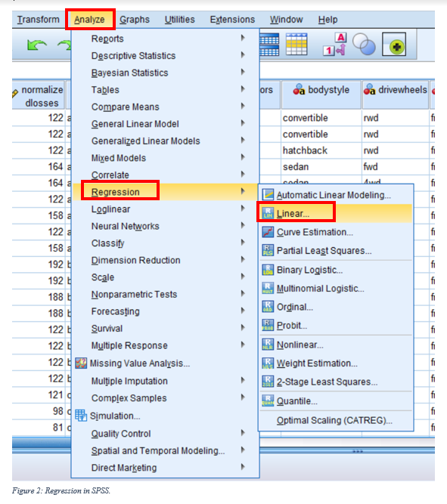Open the Transform menu
This screenshot has width=447, height=504.
[x=39, y=20]
